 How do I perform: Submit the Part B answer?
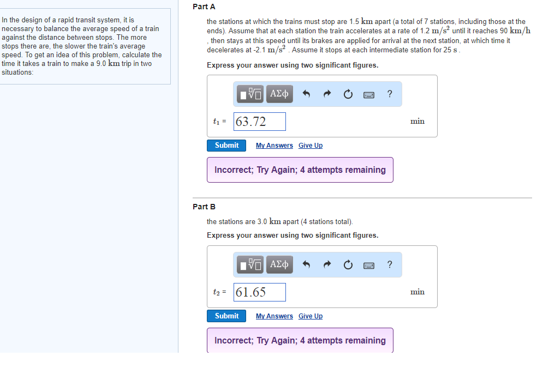click(x=226, y=316)
